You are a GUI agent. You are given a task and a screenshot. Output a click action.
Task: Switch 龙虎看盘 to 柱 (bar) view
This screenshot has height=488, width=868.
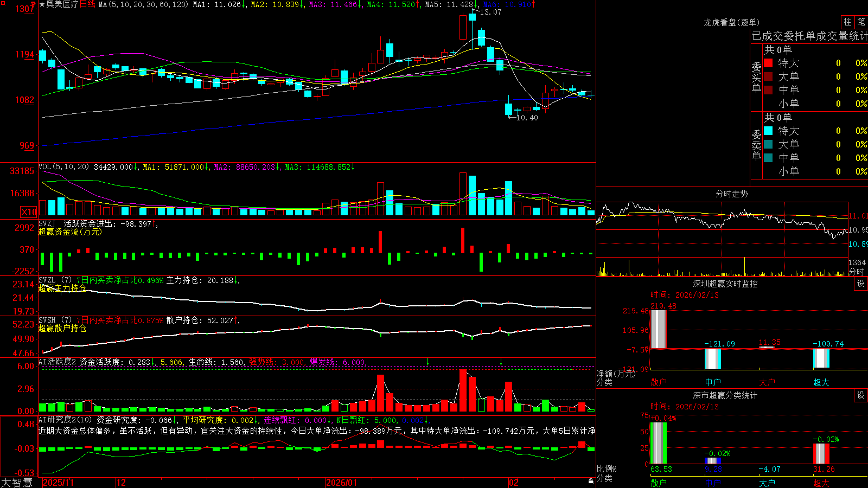click(x=847, y=22)
